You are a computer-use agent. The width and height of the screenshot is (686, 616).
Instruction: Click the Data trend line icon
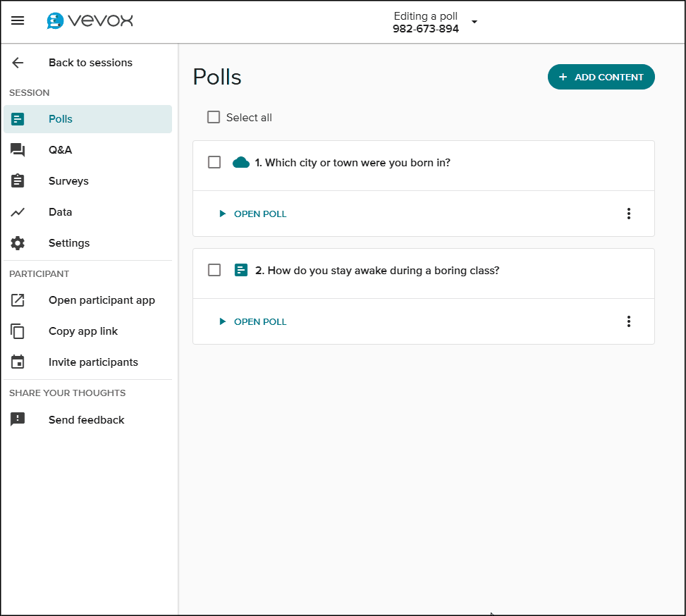[18, 212]
